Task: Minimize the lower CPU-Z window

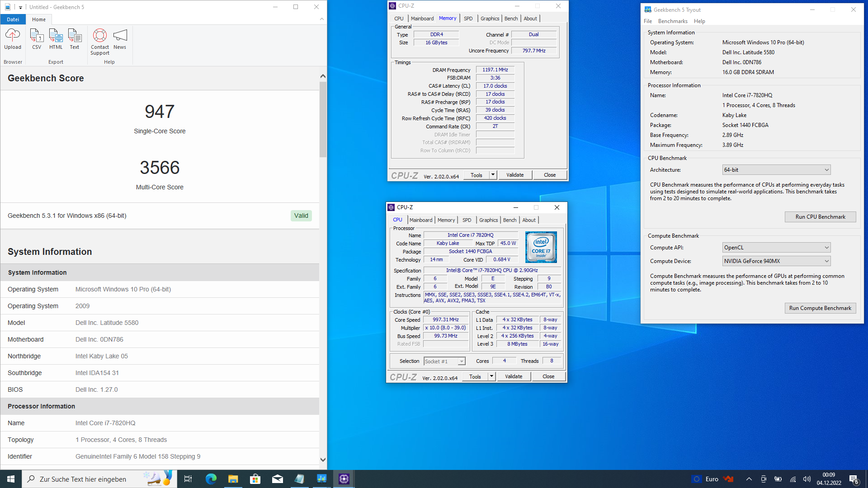Action: (515, 207)
